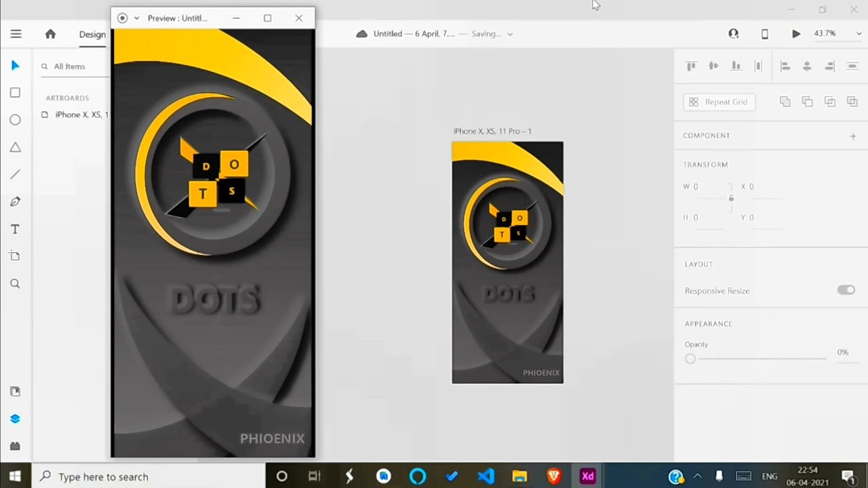Click the cloud document status icon
This screenshot has height=488, width=868.
(361, 34)
